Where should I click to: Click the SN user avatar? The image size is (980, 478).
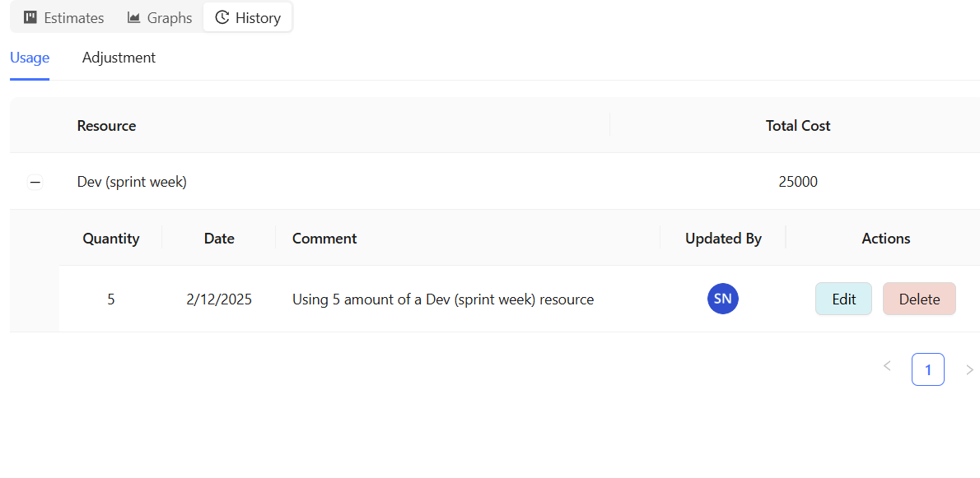coord(722,299)
